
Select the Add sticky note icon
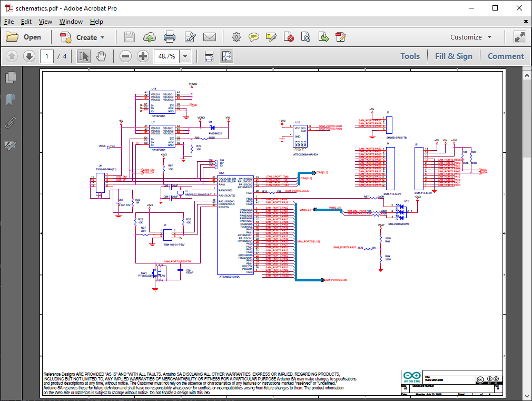point(254,37)
